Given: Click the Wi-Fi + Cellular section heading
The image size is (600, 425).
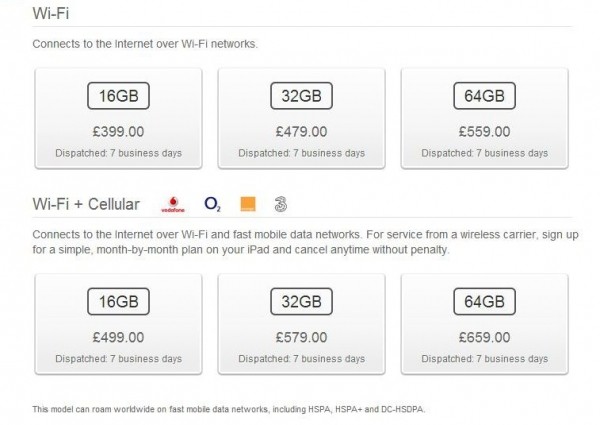Looking at the screenshot, I should tap(86, 204).
